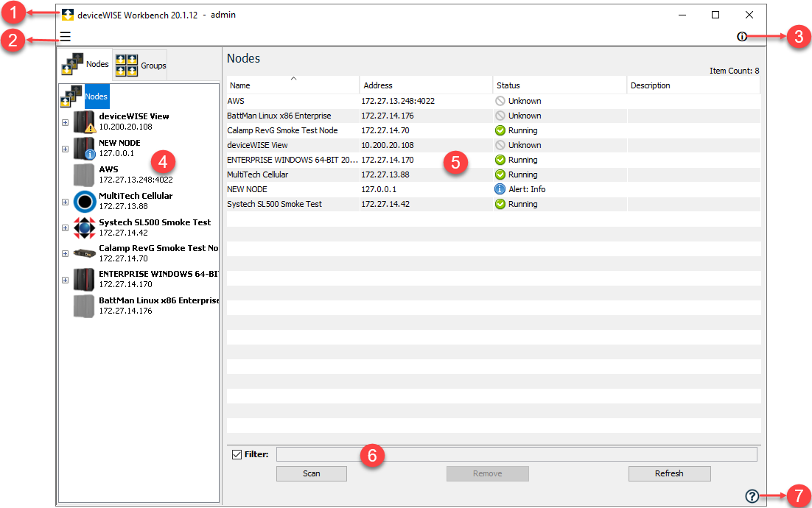Select AWS label in the left tree
This screenshot has height=508, width=812.
[x=109, y=169]
